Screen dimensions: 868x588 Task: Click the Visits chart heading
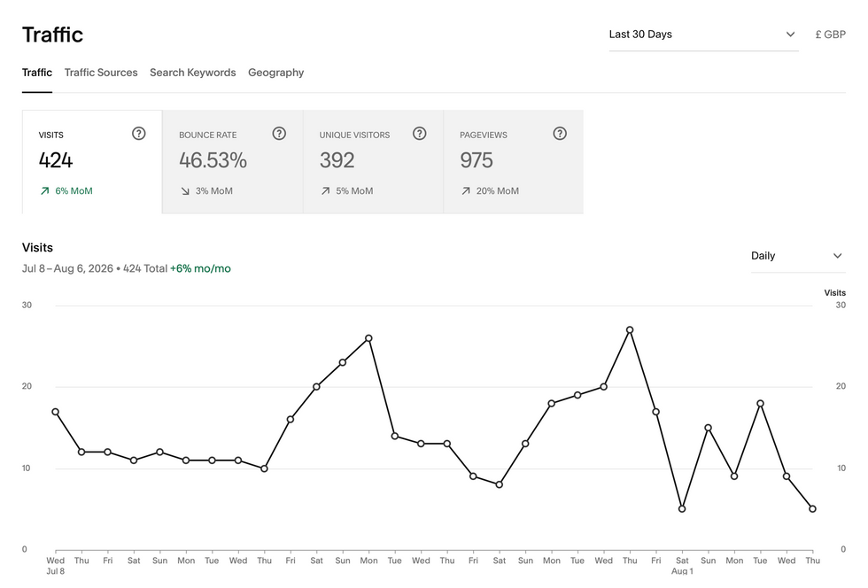click(37, 247)
